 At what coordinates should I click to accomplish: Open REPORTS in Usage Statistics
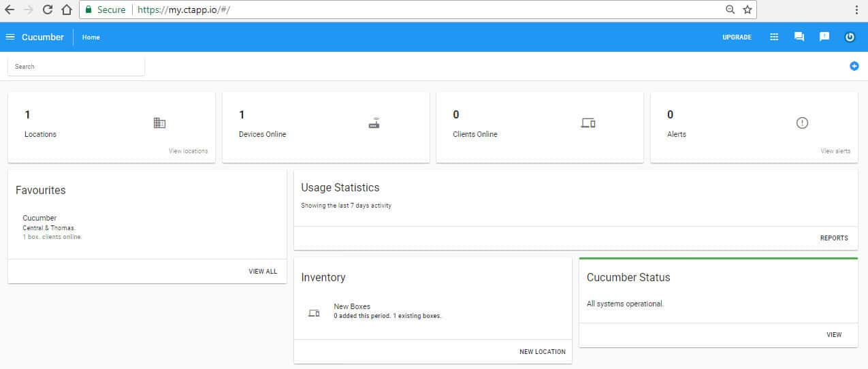[834, 238]
